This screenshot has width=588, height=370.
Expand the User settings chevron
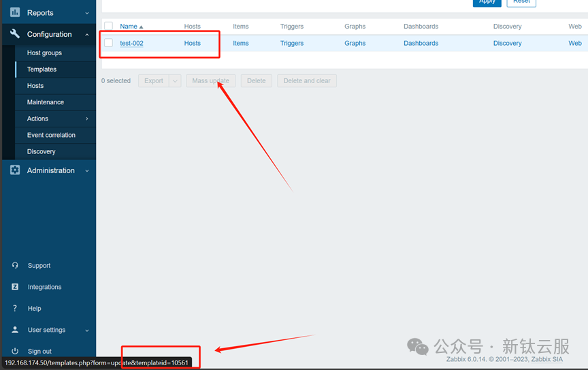87,330
